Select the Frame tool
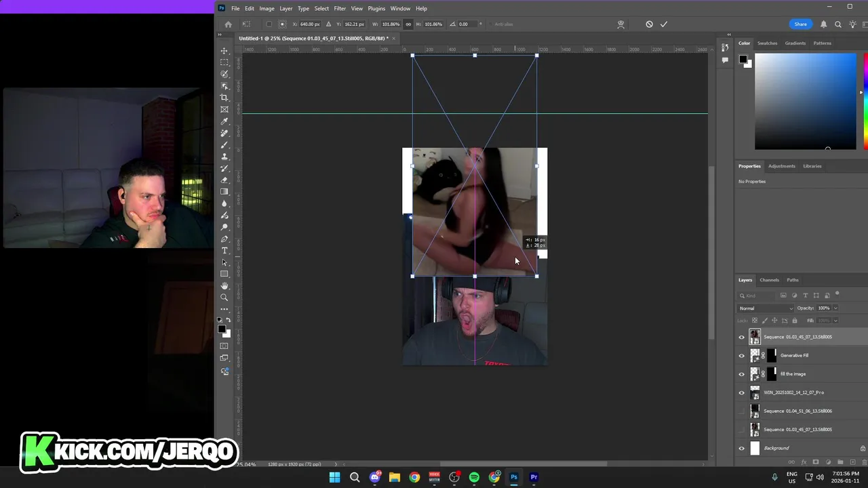This screenshot has height=488, width=868. [x=224, y=109]
